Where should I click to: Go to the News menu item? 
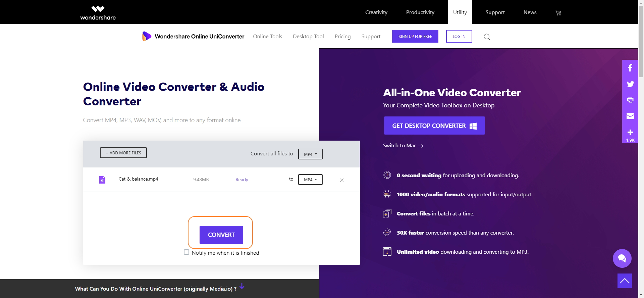point(530,12)
